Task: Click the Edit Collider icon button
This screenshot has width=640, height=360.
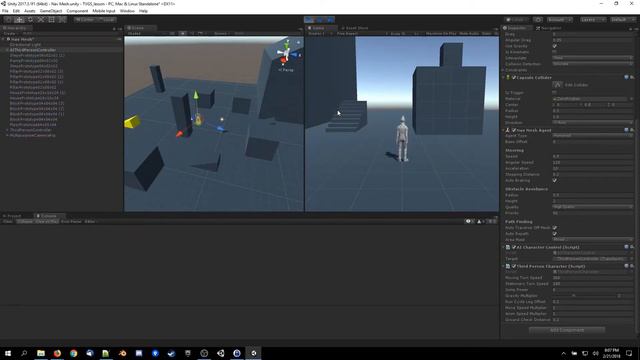Action: pos(558,84)
